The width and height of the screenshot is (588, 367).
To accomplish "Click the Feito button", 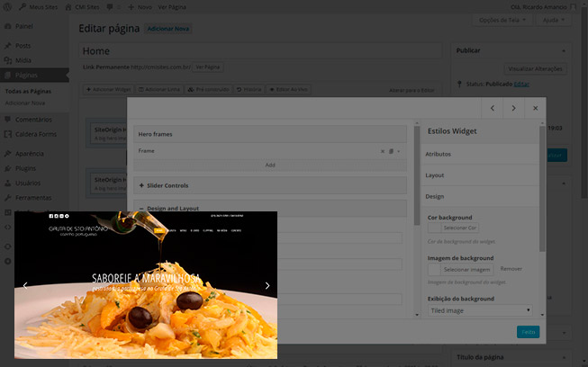I will coord(528,332).
